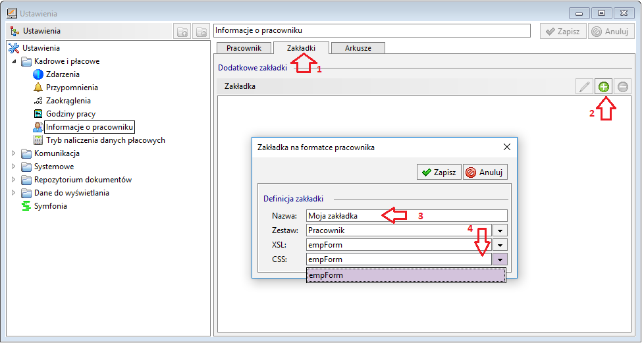Toggle the CSS dropdown arrow

pyautogui.click(x=500, y=259)
